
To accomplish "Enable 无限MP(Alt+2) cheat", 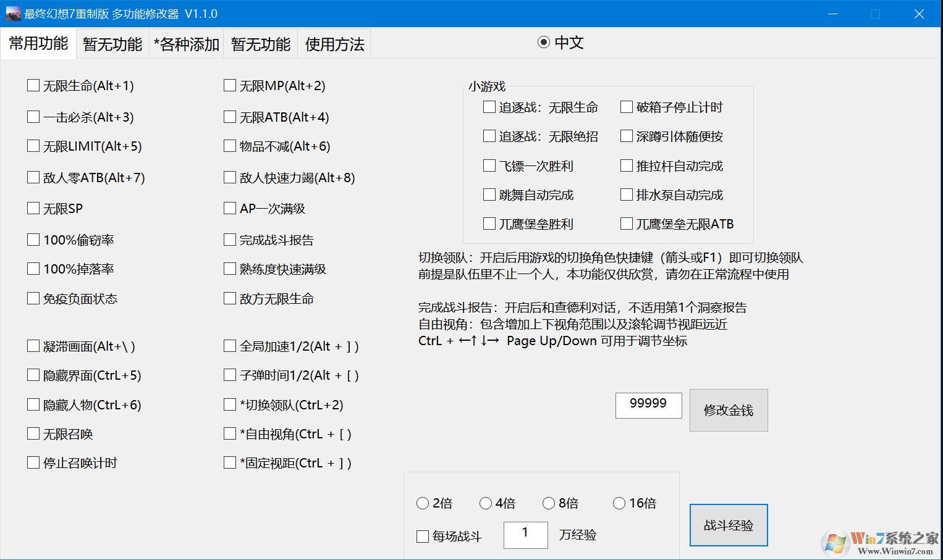I will pyautogui.click(x=229, y=85).
